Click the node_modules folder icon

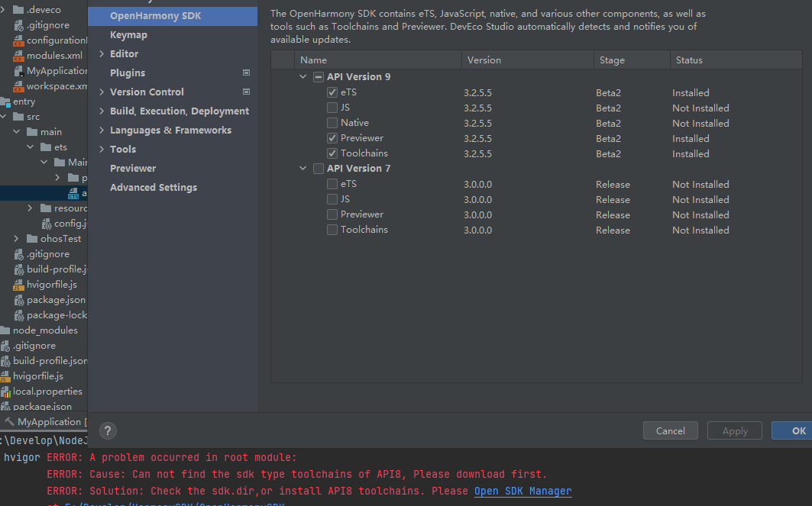click(5, 330)
